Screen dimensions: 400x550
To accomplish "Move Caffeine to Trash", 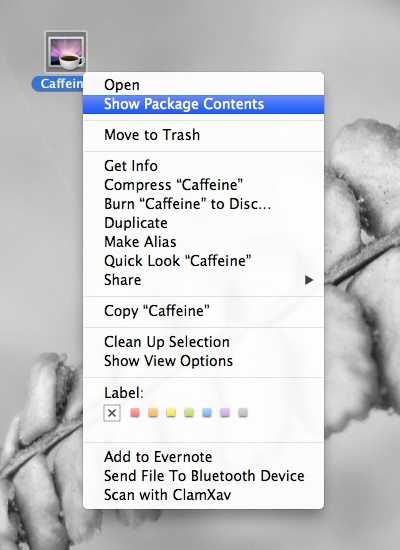I will click(203, 135).
